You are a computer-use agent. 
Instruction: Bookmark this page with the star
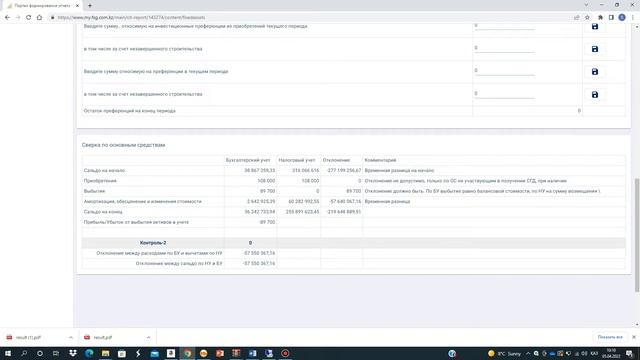[x=587, y=18]
